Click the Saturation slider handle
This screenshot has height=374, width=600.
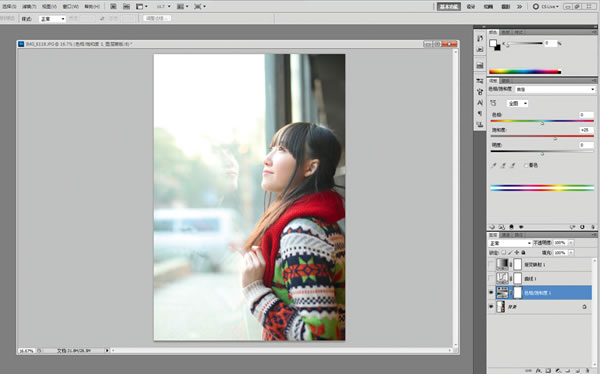click(x=555, y=139)
